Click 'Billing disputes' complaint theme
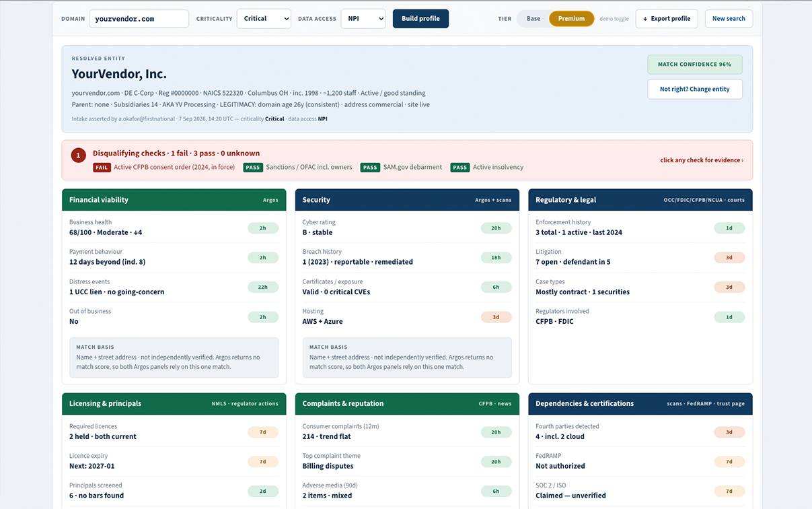Image resolution: width=812 pixels, height=509 pixels. 328,466
